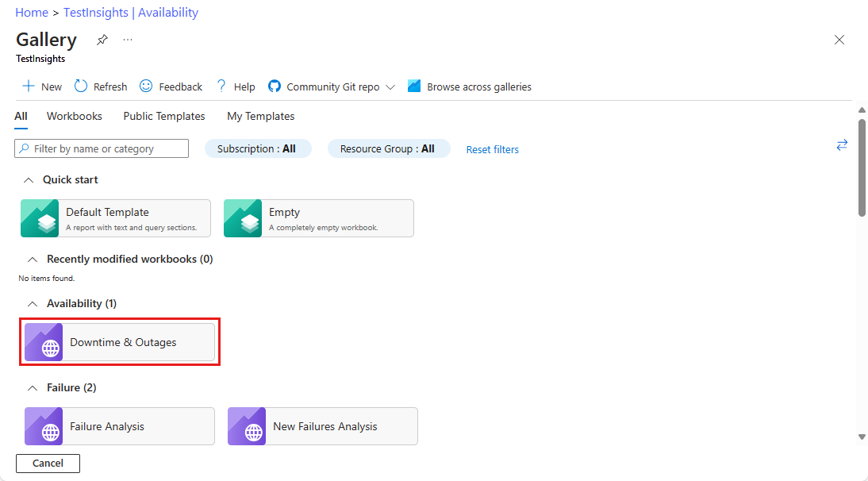Open the Resource Group : All filter

(x=389, y=148)
